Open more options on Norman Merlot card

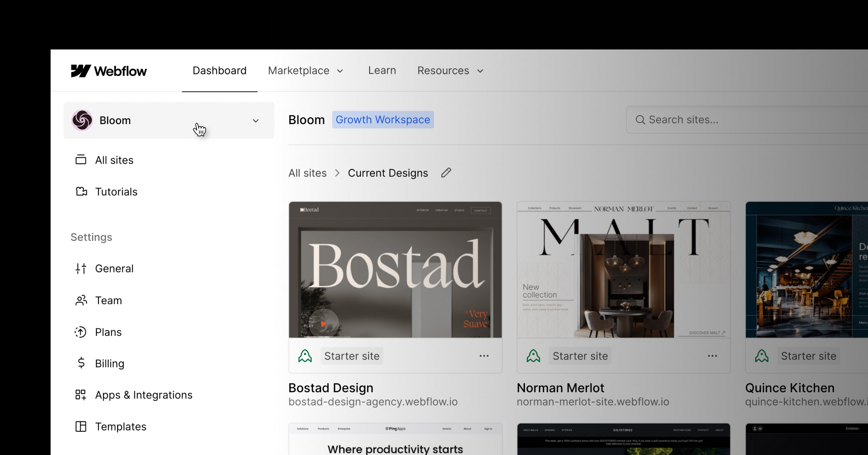(x=712, y=356)
